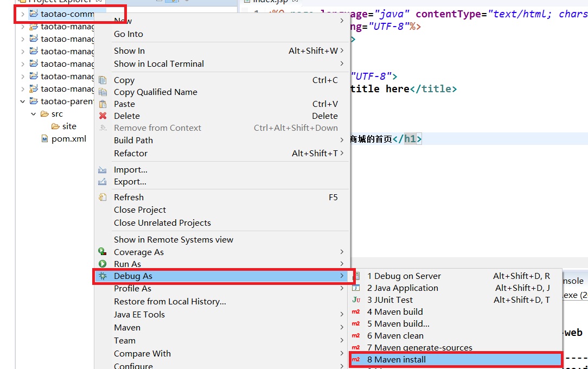Click the Import icon
The width and height of the screenshot is (588, 369).
pos(103,170)
